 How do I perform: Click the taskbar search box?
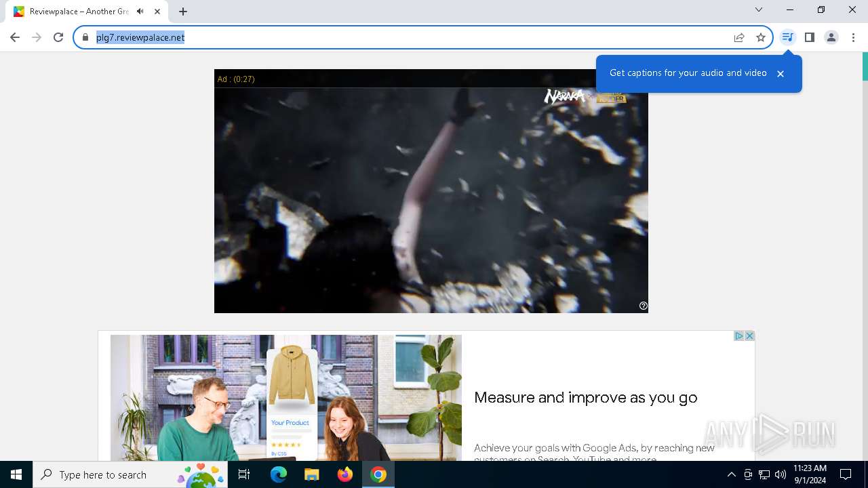[130, 474]
